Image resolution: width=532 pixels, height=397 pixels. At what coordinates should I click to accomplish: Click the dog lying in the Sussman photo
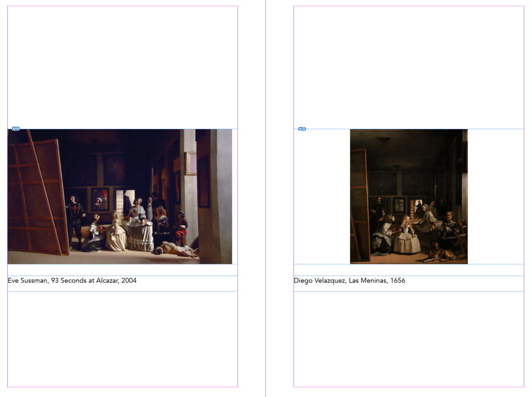tap(177, 250)
